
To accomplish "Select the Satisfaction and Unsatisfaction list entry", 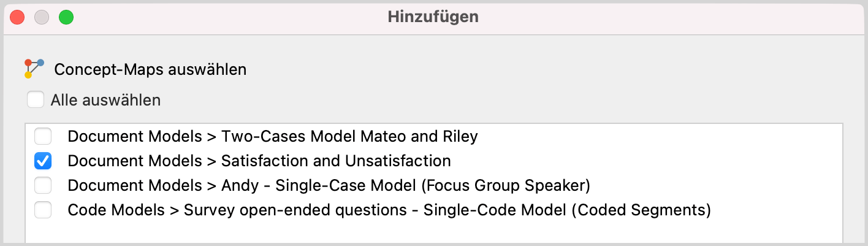I will click(434, 161).
